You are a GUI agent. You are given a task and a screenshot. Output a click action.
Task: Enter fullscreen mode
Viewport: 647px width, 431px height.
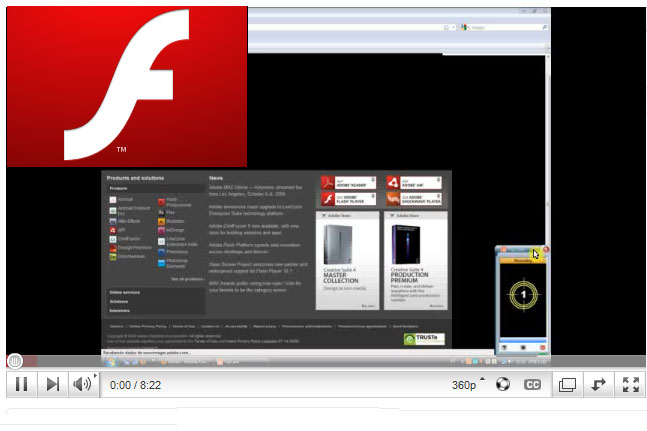[x=630, y=385]
